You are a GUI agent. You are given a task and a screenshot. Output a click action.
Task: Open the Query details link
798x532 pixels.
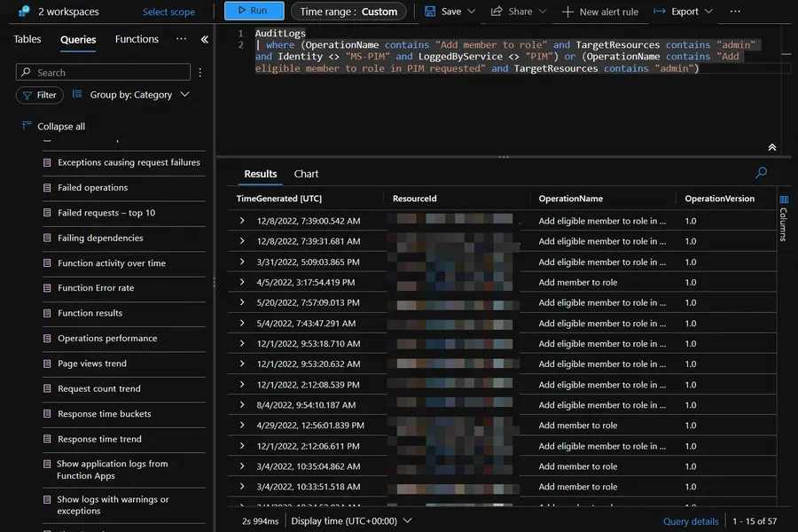pos(691,521)
